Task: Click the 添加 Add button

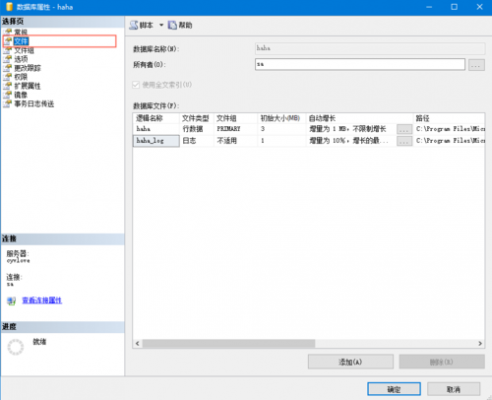Action: pyautogui.click(x=351, y=362)
